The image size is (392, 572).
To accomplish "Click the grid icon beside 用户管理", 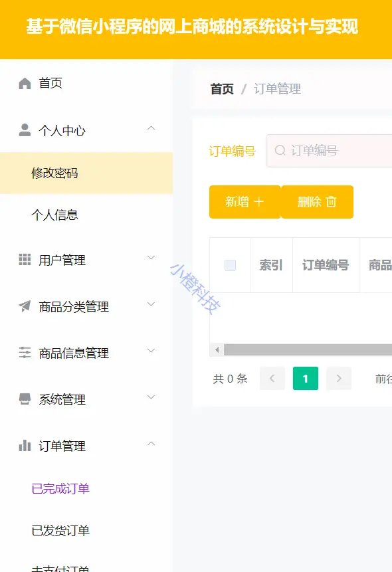I will pyautogui.click(x=25, y=259).
